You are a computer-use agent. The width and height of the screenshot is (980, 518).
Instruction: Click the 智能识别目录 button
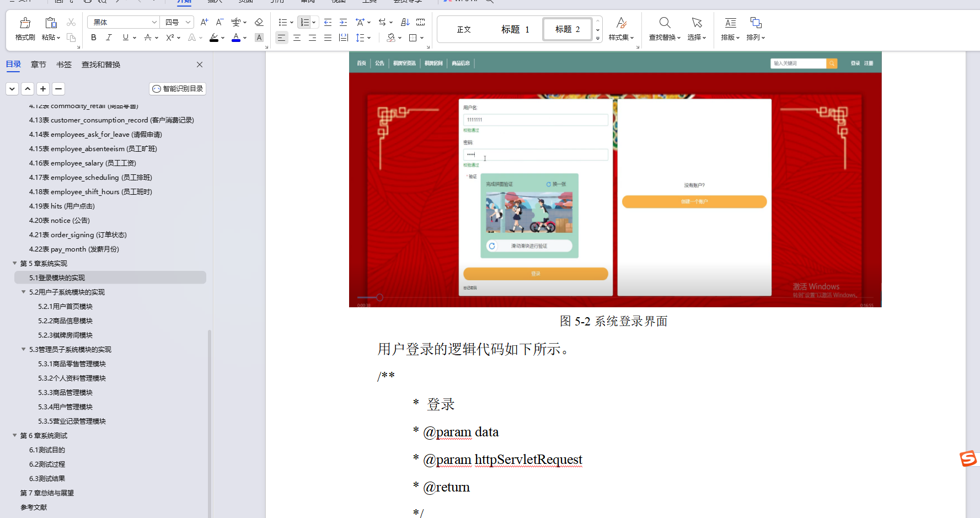point(177,88)
